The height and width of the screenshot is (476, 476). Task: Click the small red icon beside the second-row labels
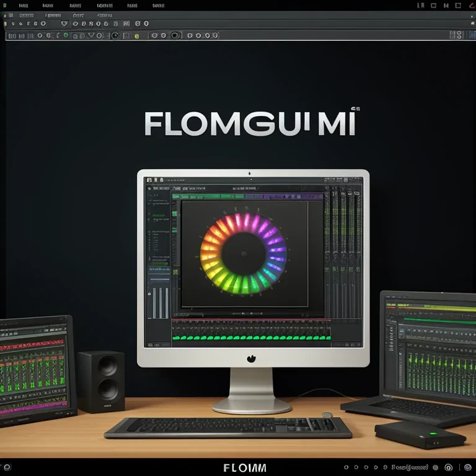5,15
